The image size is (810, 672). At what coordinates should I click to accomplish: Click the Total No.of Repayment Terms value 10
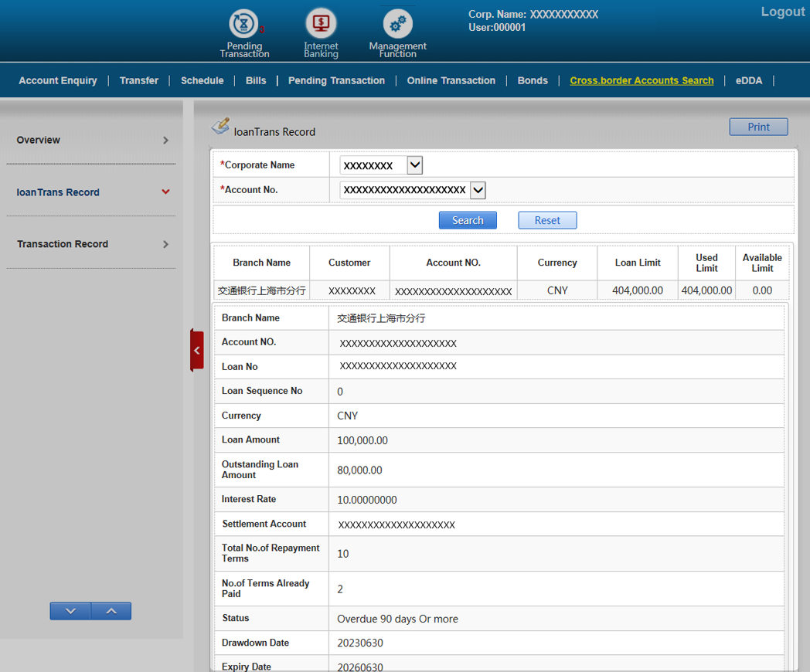[x=342, y=554]
